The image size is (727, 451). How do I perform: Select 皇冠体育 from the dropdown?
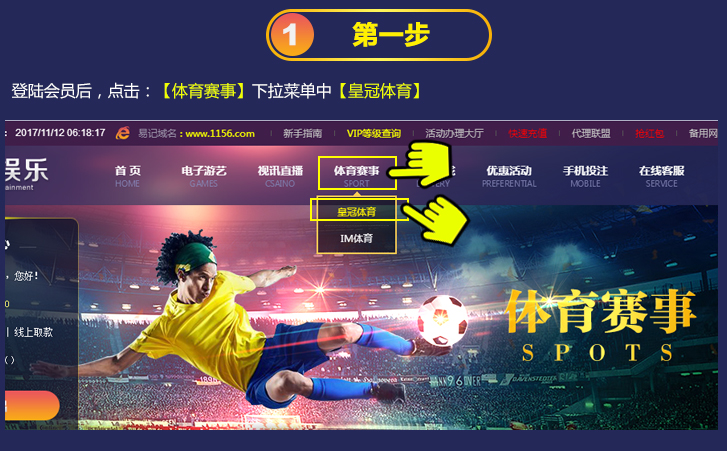point(357,212)
